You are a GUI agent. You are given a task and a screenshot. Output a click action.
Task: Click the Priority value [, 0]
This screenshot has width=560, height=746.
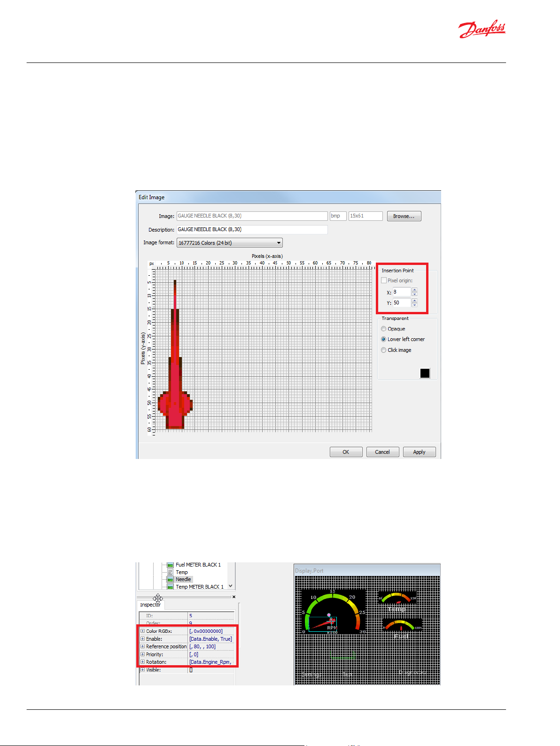(x=194, y=654)
